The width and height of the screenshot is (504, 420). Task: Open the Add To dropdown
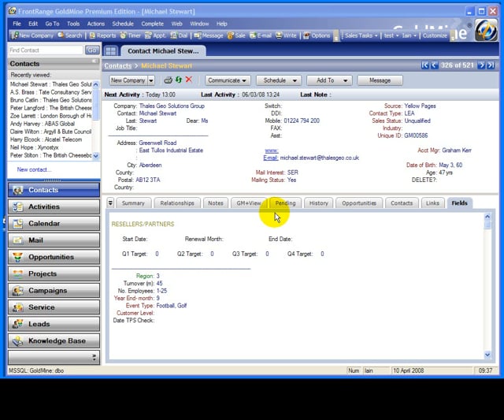[329, 80]
